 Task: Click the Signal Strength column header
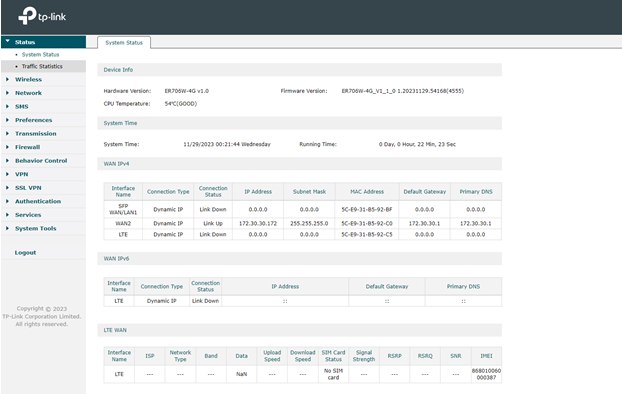(x=364, y=356)
